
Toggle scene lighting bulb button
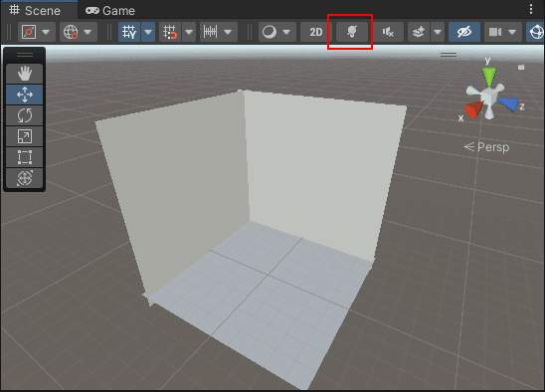click(x=352, y=32)
